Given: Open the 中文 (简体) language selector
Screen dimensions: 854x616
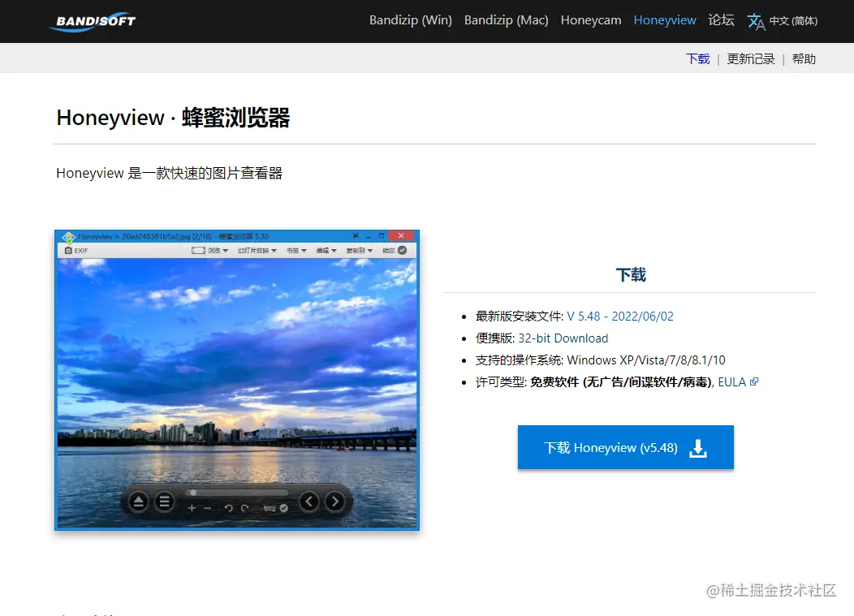Looking at the screenshot, I should click(x=793, y=21).
